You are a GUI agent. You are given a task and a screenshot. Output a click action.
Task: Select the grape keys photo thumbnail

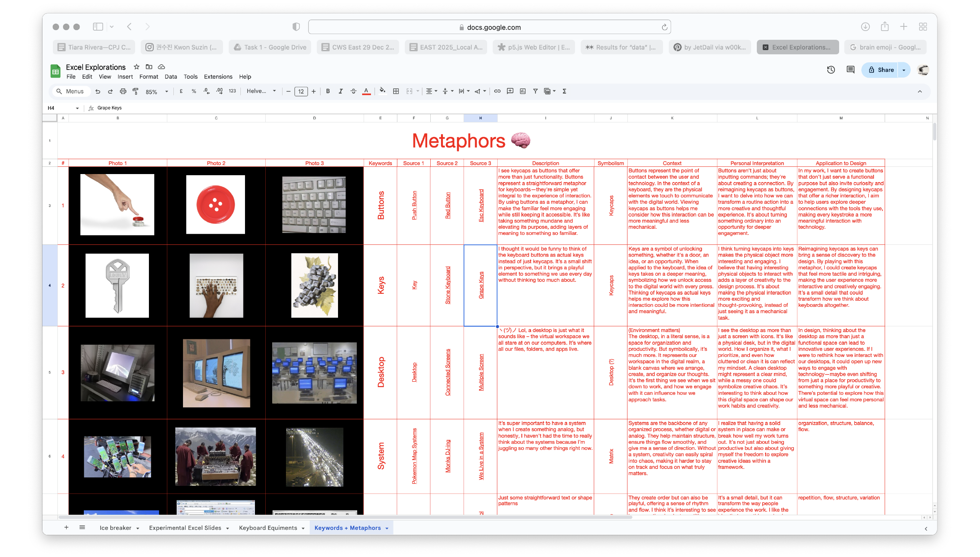pyautogui.click(x=314, y=285)
